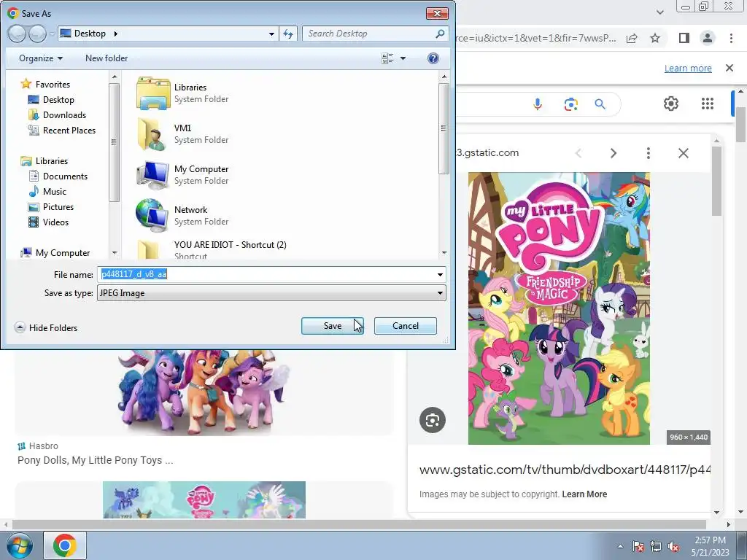Click file list scrollbar down arrow
The width and height of the screenshot is (747, 560).
tap(444, 253)
